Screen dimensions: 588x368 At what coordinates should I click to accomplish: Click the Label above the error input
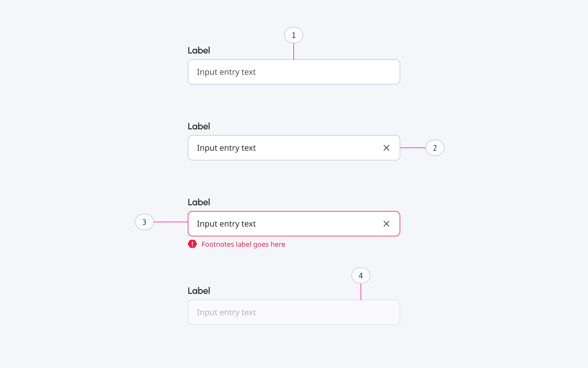199,202
